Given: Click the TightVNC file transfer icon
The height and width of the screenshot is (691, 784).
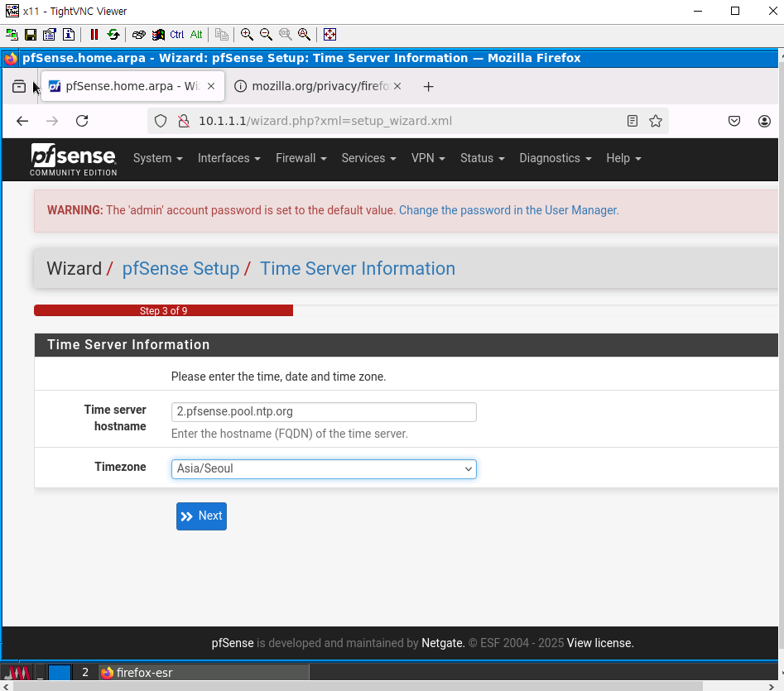Looking at the screenshot, I should tap(222, 35).
